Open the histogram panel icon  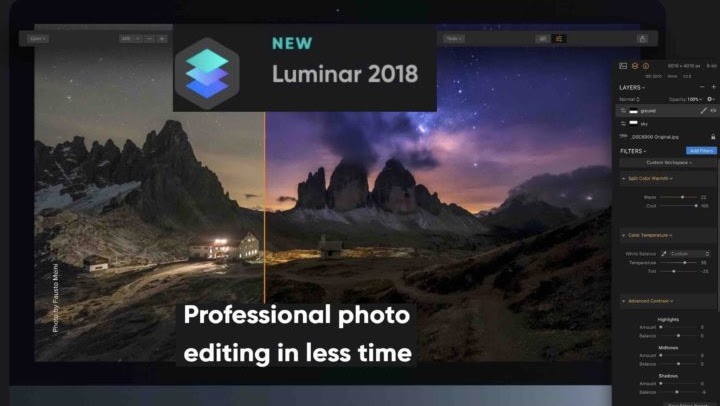(623, 66)
